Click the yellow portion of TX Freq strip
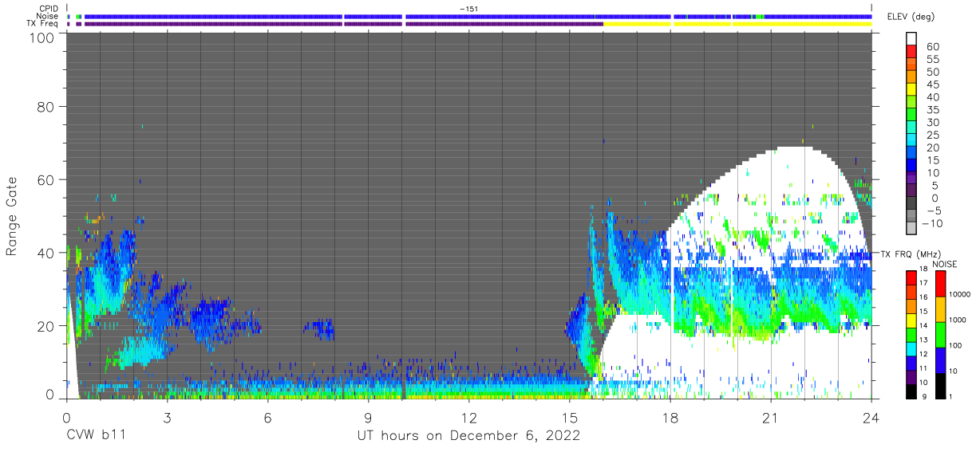This screenshot has width=980, height=452. click(x=737, y=24)
